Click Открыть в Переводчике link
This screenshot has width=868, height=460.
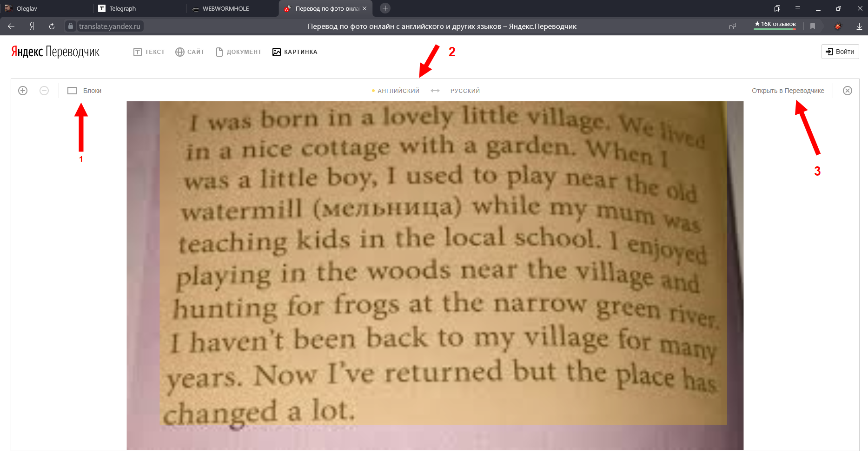788,91
